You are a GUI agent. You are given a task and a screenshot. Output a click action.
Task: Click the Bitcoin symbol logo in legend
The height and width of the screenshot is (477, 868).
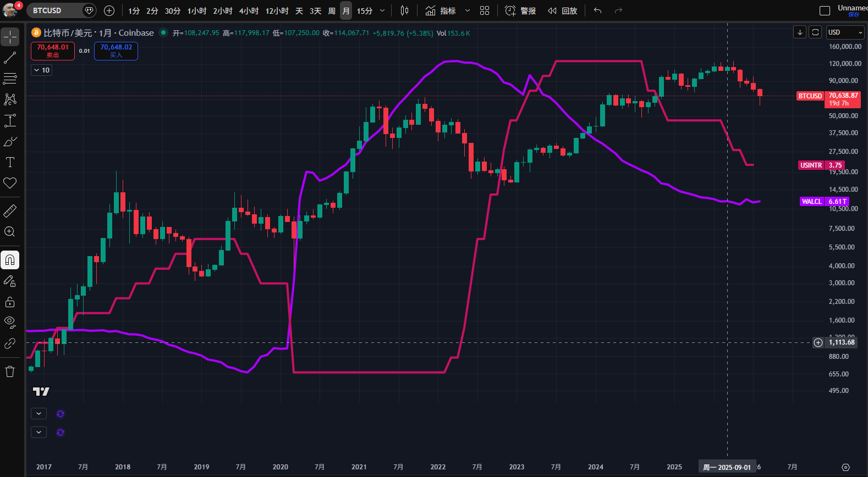36,32
